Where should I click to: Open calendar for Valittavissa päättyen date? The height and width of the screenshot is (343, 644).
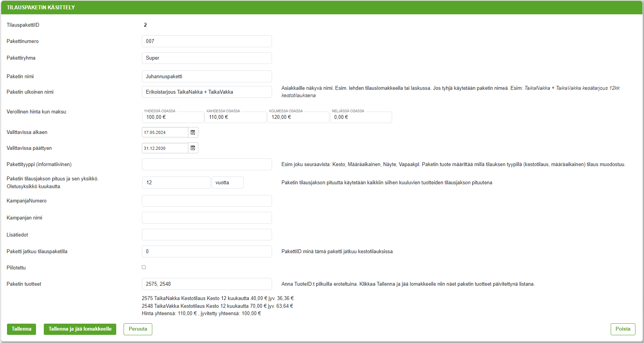click(x=193, y=148)
